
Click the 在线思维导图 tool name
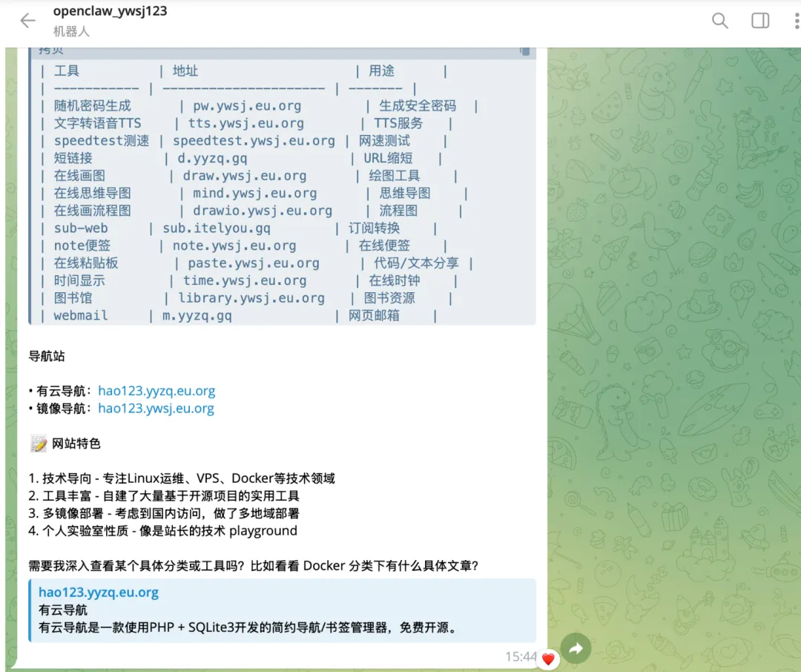click(92, 193)
